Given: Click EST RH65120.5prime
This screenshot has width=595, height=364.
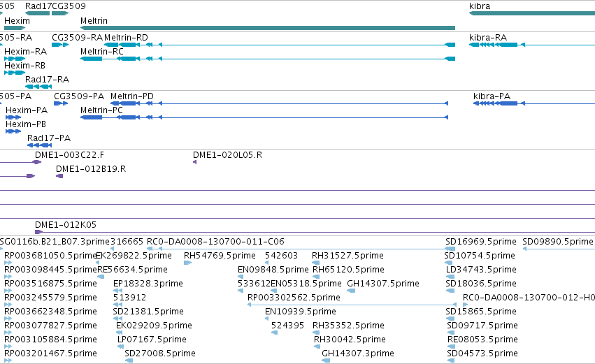Looking at the screenshot, I should (x=348, y=270).
